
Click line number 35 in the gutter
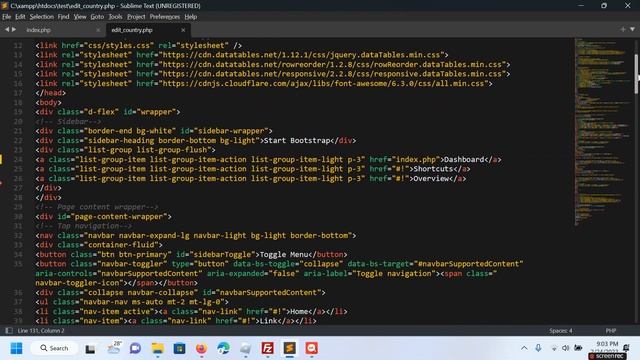coord(18,264)
